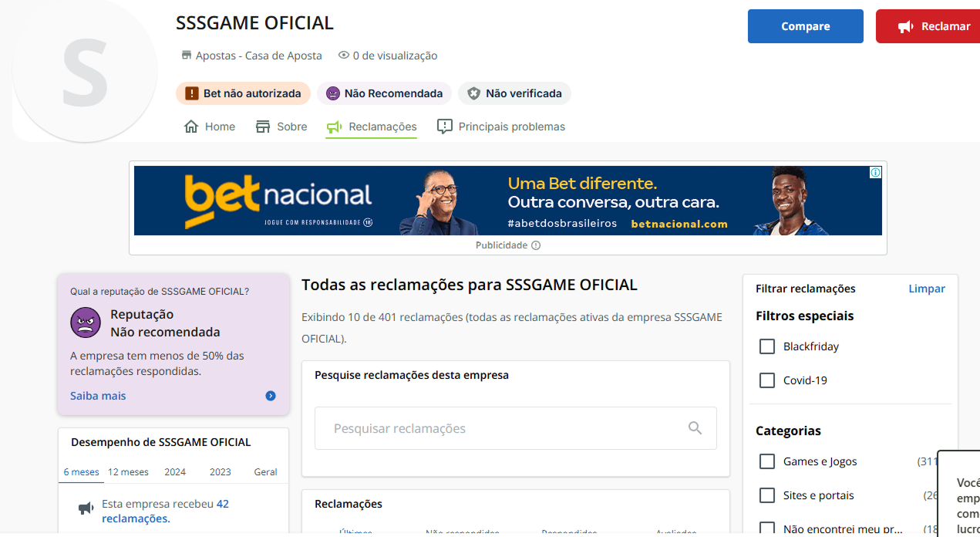Image resolution: width=980 pixels, height=537 pixels.
Task: Go to Principais problemas tab
Action: [501, 127]
